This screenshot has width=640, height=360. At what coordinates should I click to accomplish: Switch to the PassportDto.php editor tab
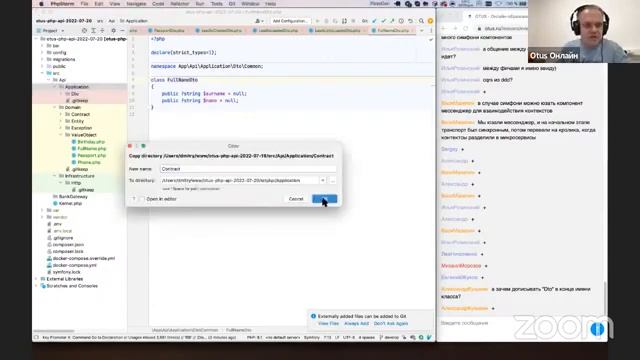169,31
